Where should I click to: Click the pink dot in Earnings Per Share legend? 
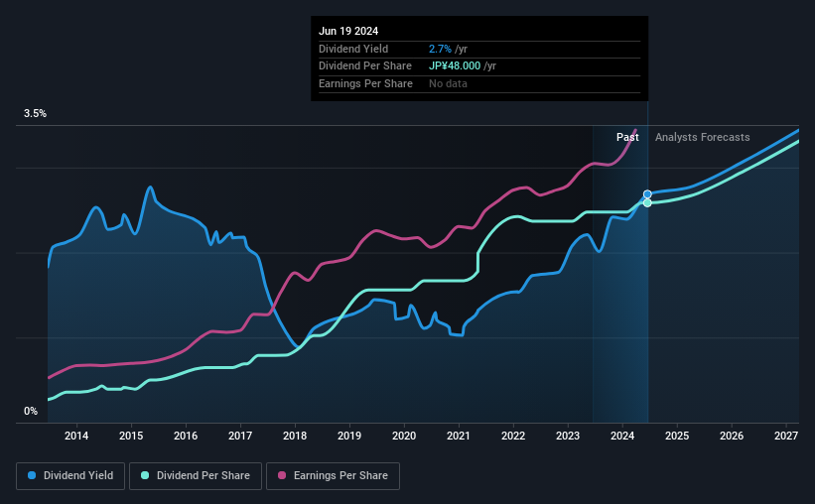(282, 475)
